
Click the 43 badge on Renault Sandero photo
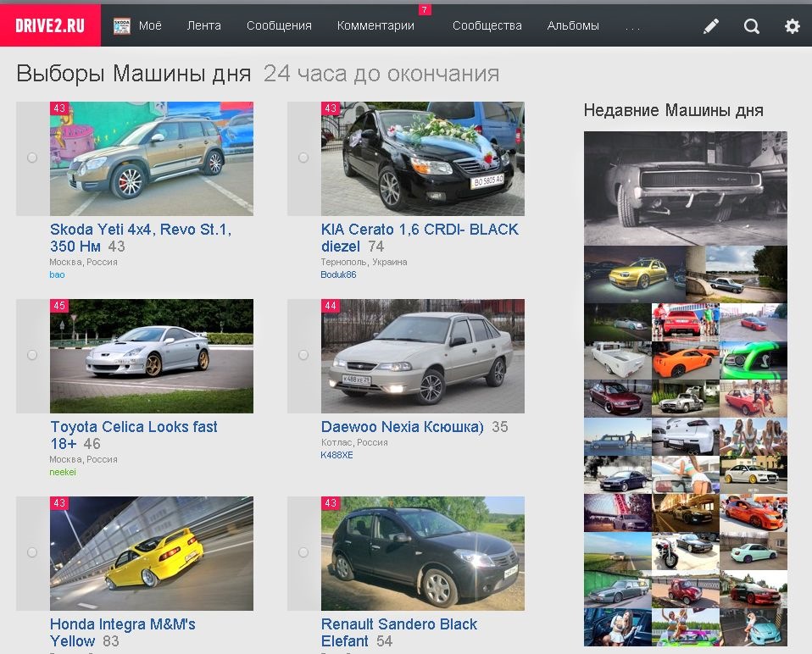tap(331, 503)
